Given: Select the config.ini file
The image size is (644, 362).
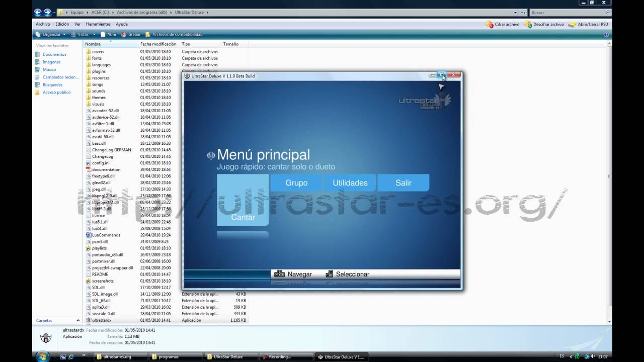Looking at the screenshot, I should click(97, 163).
